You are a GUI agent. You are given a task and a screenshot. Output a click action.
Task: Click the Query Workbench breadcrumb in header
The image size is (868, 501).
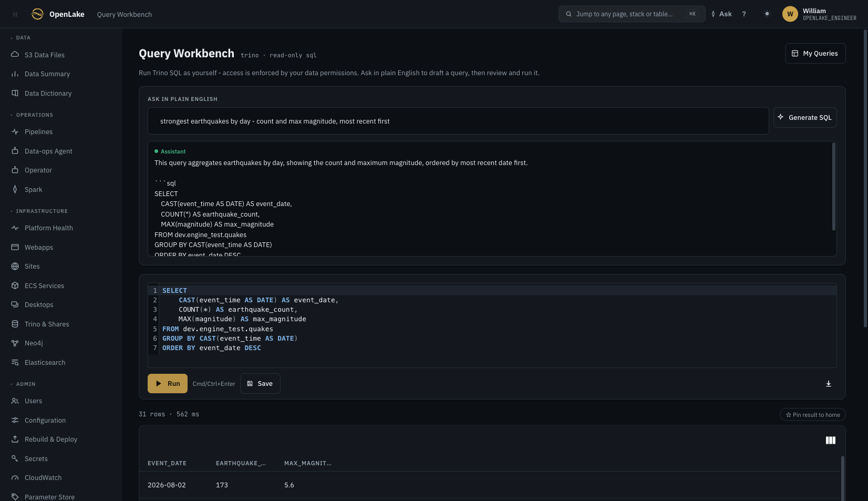coord(125,15)
